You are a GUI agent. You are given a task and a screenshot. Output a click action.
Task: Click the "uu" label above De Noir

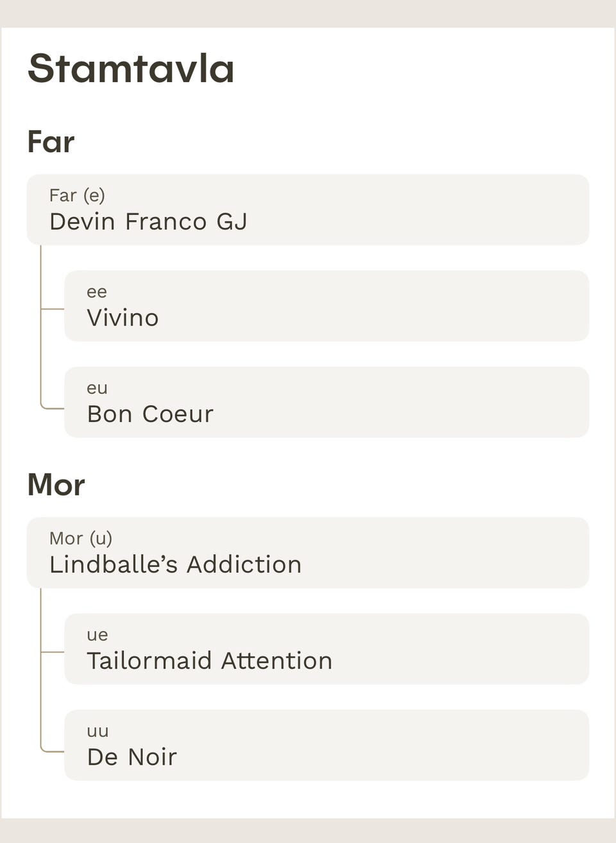(98, 731)
